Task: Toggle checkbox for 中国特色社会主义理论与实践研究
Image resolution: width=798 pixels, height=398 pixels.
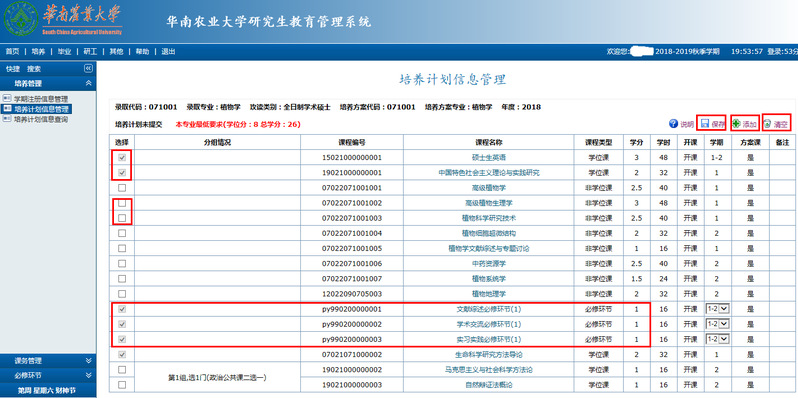Action: tap(122, 173)
